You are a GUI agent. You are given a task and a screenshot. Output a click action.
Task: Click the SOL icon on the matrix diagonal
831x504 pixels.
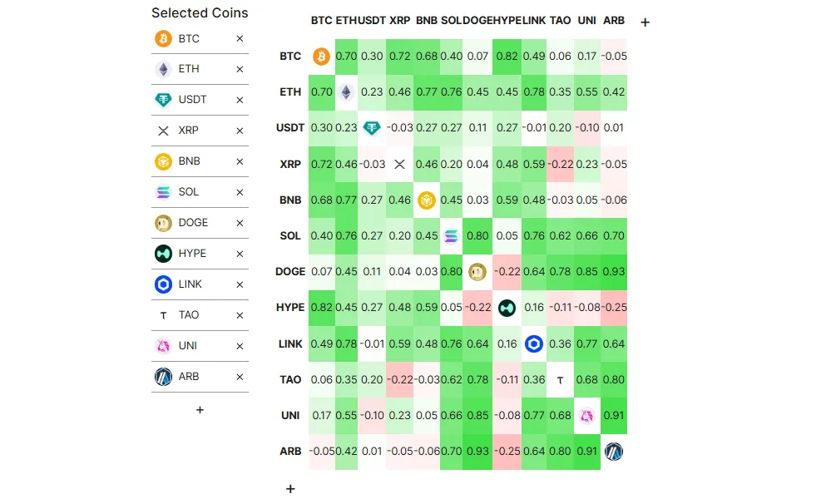(x=452, y=235)
